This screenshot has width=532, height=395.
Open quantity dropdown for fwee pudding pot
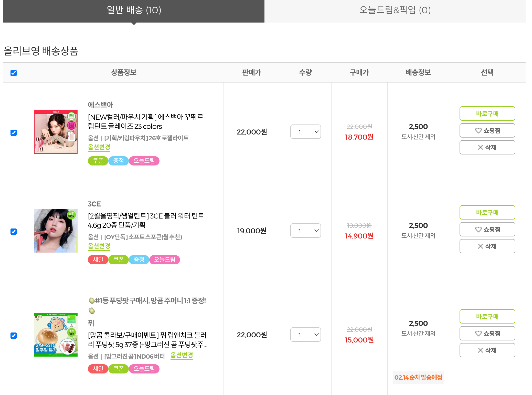[305, 335]
